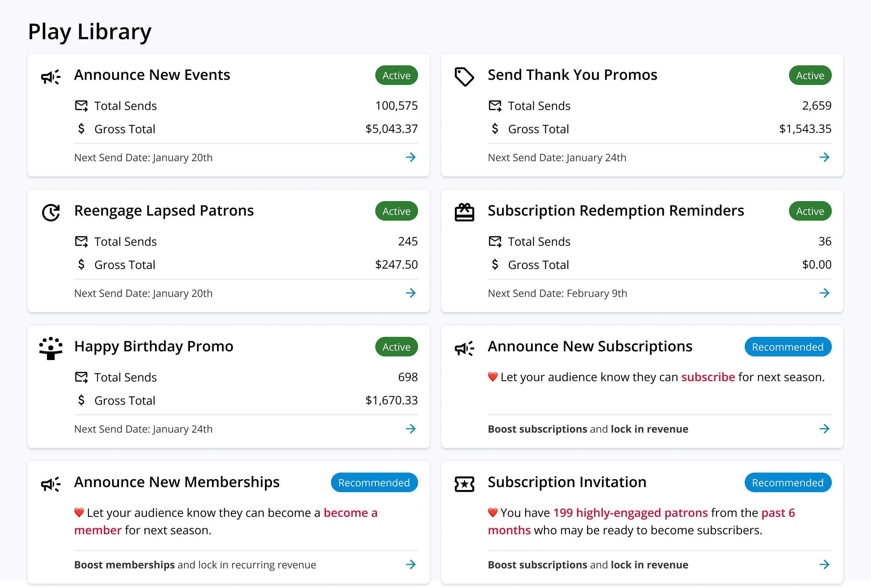Open Announce New Subscriptions via its arrow
Image resolution: width=871 pixels, height=588 pixels.
[824, 428]
